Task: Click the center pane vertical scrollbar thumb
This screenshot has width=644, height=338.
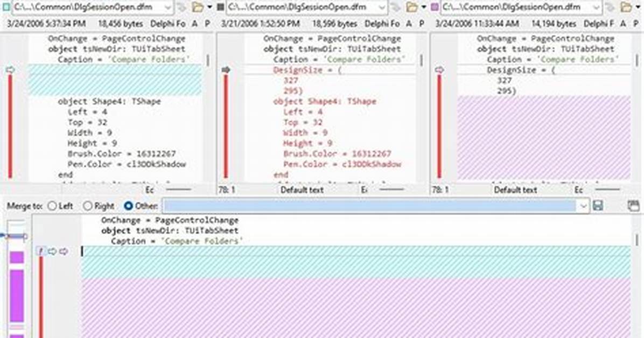Action: tap(422, 61)
